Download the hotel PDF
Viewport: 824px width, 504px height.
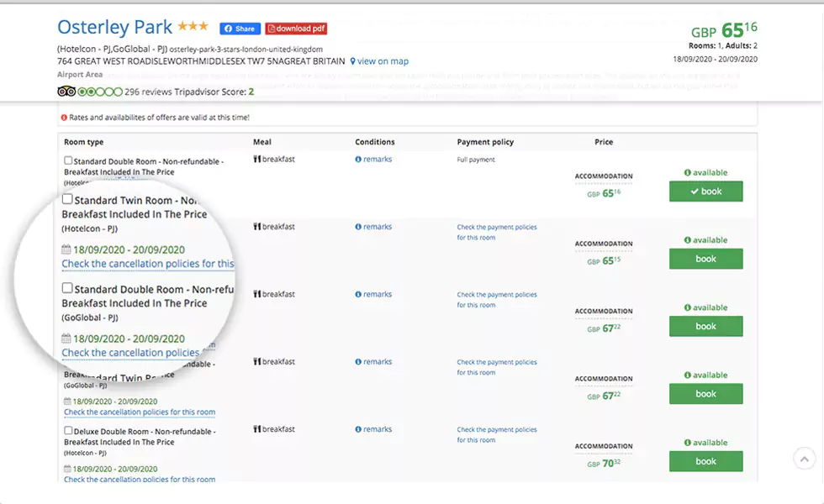pos(296,29)
